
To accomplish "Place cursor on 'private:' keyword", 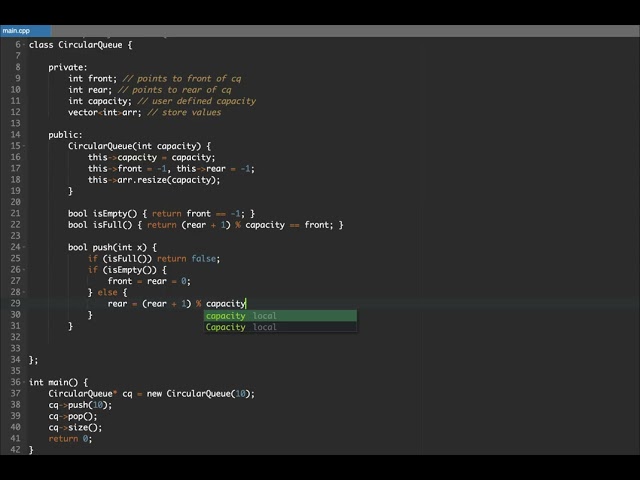I will pyautogui.click(x=68, y=67).
